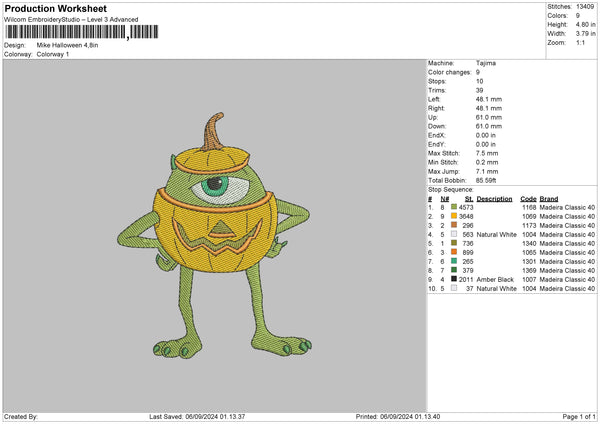Click 'Amber Black' description in stop 9

pyautogui.click(x=495, y=279)
